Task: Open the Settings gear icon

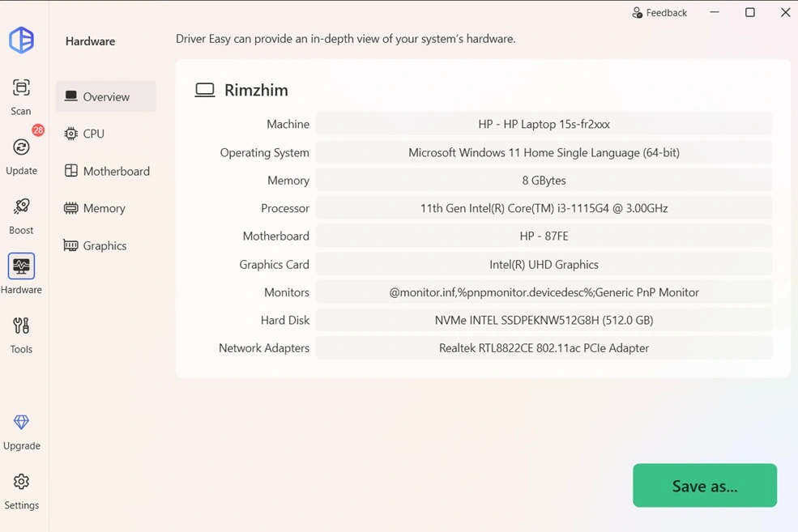Action: (21, 481)
